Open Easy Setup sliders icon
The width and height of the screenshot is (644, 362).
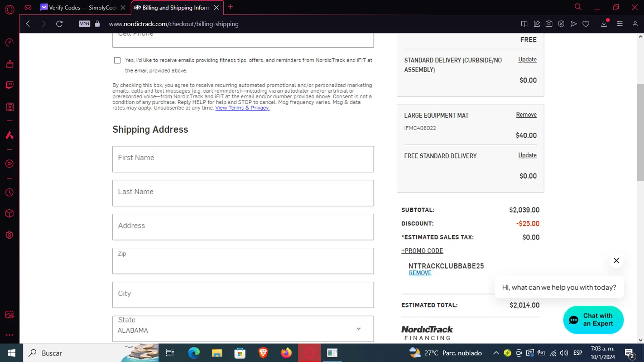click(x=620, y=24)
